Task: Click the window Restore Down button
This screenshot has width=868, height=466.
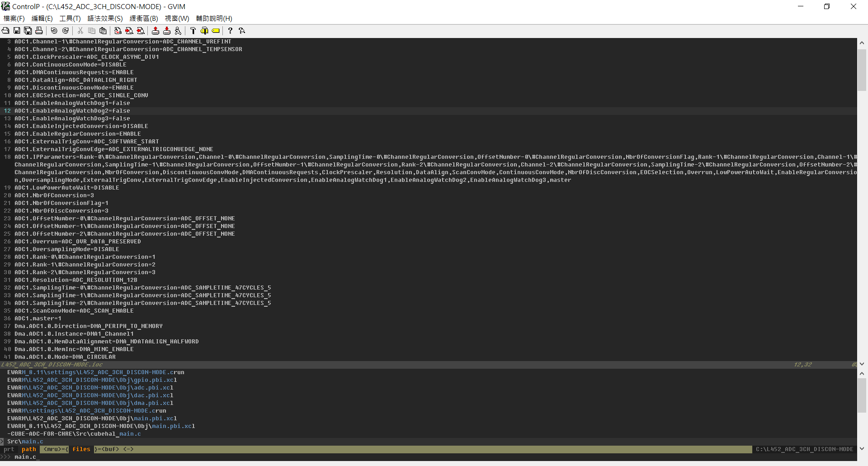Action: [x=827, y=6]
